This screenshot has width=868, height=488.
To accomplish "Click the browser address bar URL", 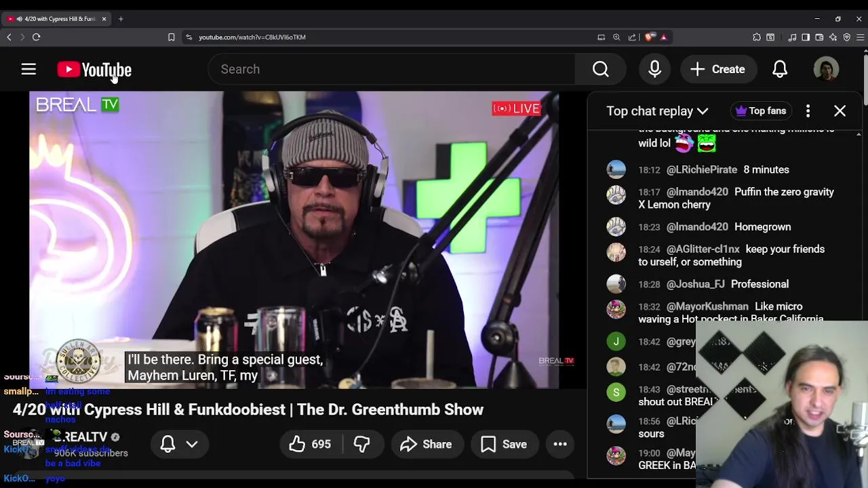I will (252, 37).
